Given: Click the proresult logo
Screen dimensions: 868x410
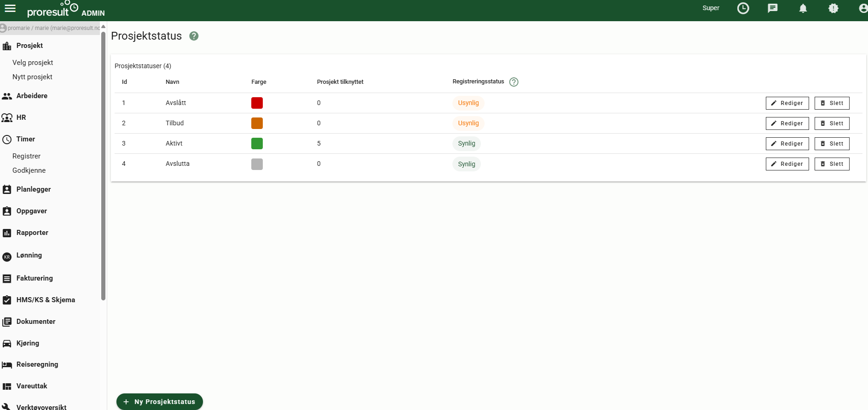Looking at the screenshot, I should (x=52, y=9).
